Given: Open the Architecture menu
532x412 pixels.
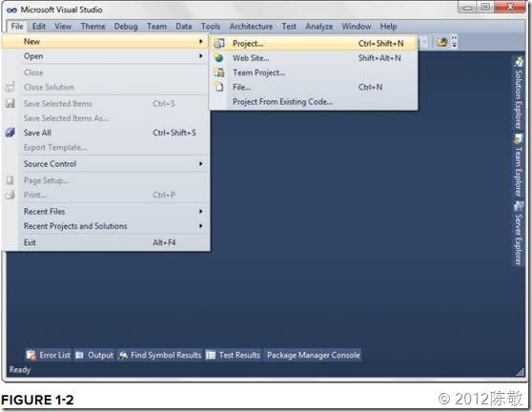Looking at the screenshot, I should click(251, 26).
